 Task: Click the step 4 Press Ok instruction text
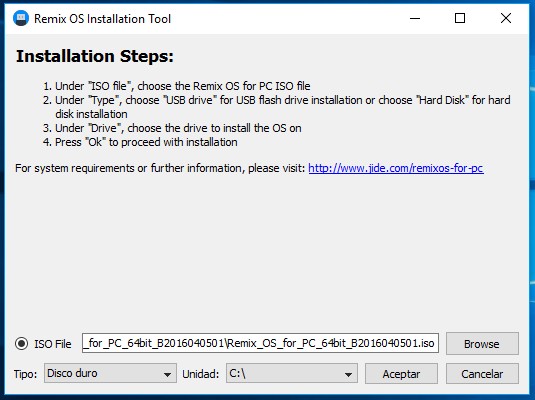tap(140, 142)
